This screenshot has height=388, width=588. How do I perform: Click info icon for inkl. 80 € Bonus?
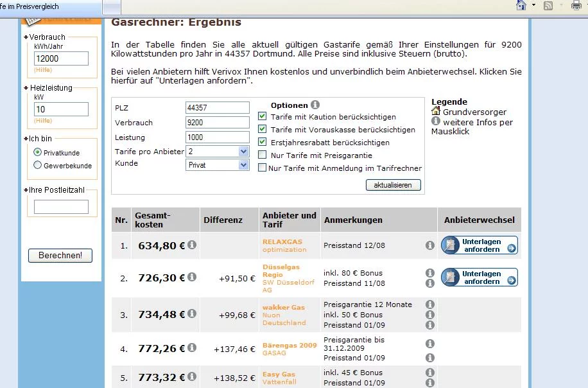coord(430,273)
